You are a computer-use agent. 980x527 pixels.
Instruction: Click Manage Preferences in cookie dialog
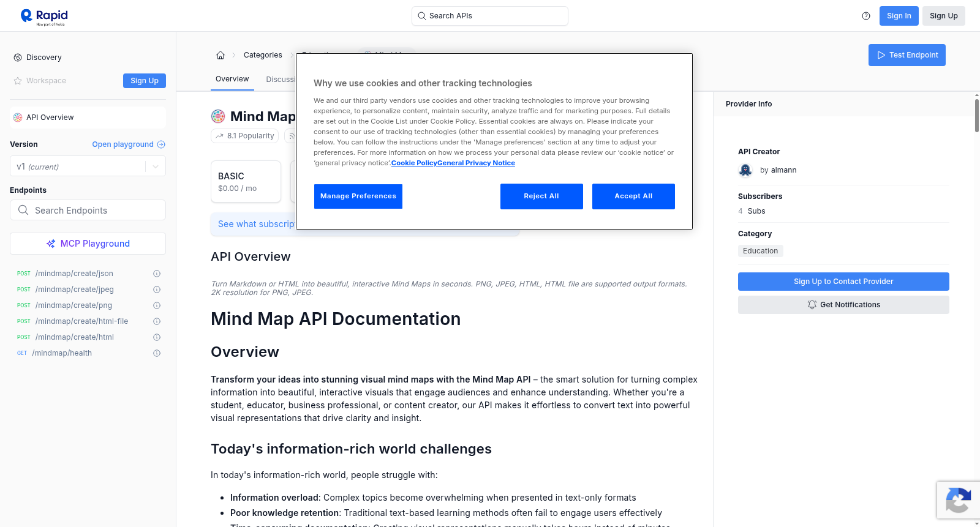(x=358, y=196)
